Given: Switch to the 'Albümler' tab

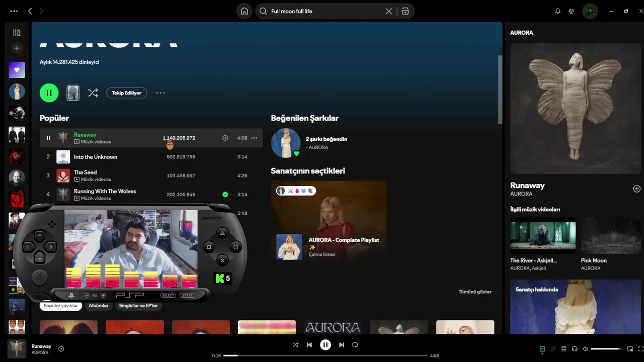Looking at the screenshot, I should (x=99, y=306).
